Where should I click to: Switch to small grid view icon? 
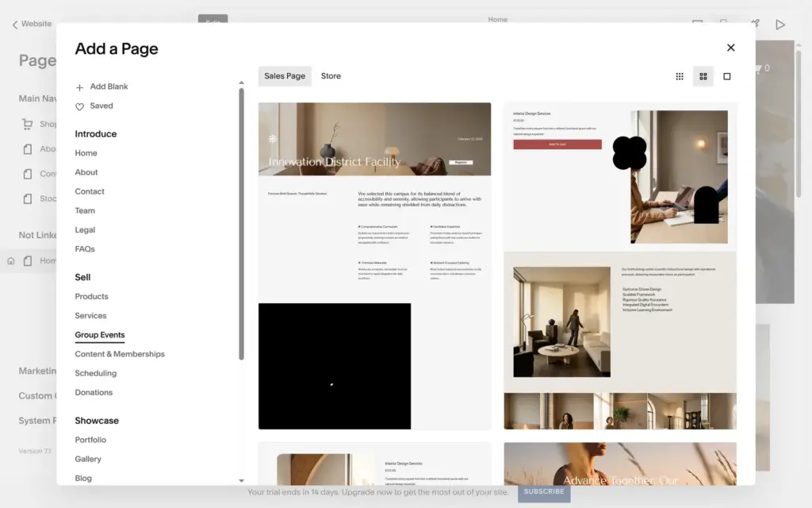[680, 76]
